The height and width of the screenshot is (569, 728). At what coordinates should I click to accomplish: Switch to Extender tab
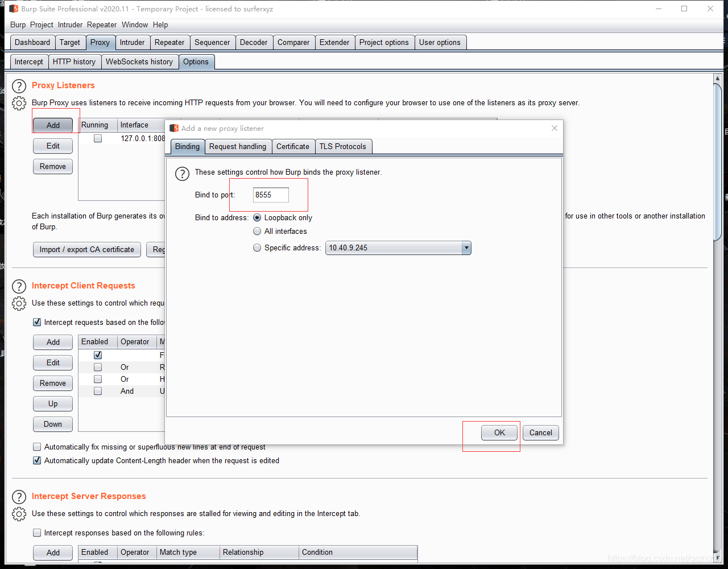[334, 42]
